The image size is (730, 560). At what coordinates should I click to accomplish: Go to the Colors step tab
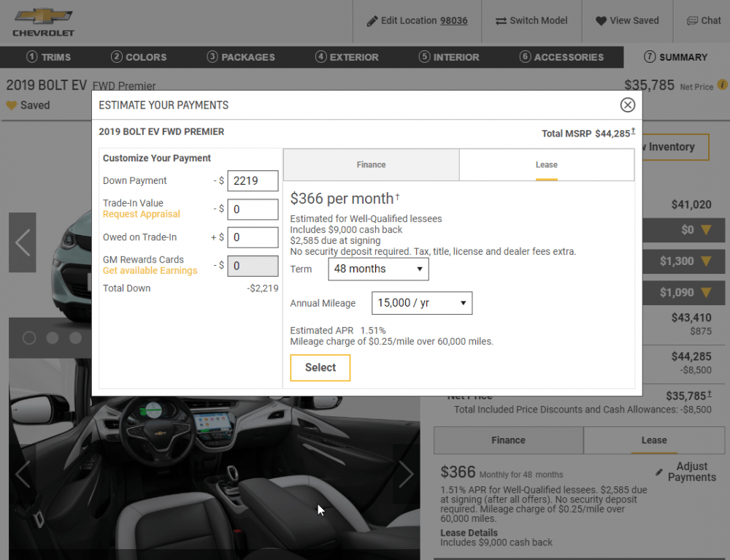139,57
